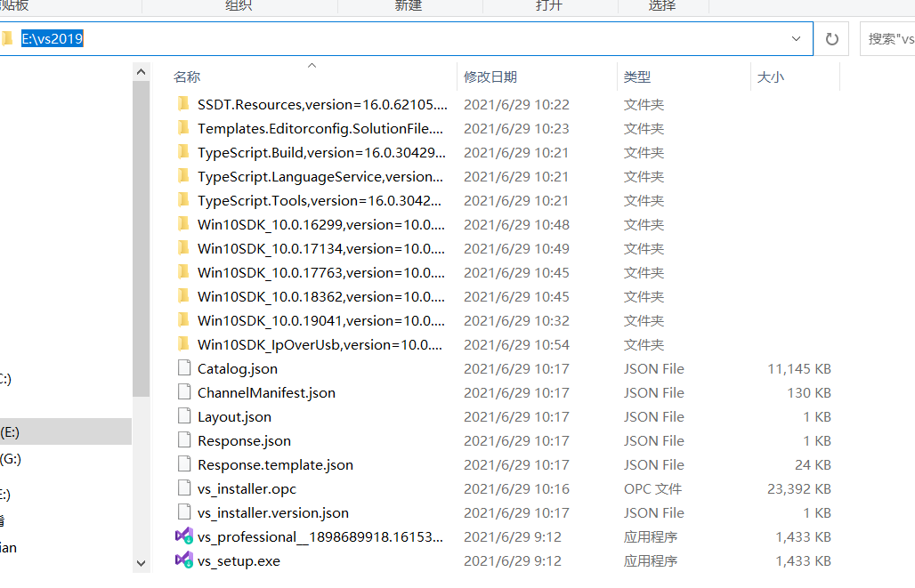Select the Win10SDK_IpOverUsb folder name
This screenshot has width=915, height=588.
point(320,344)
